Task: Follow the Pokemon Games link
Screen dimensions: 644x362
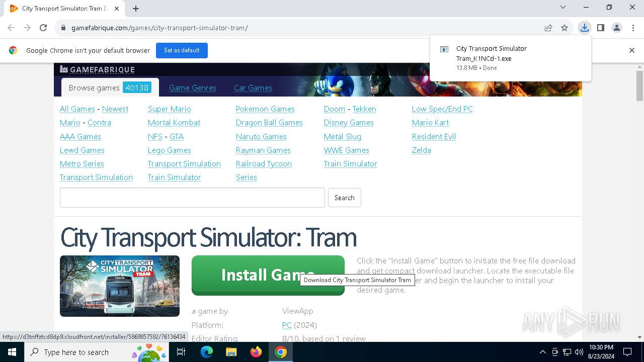Action: [x=265, y=109]
